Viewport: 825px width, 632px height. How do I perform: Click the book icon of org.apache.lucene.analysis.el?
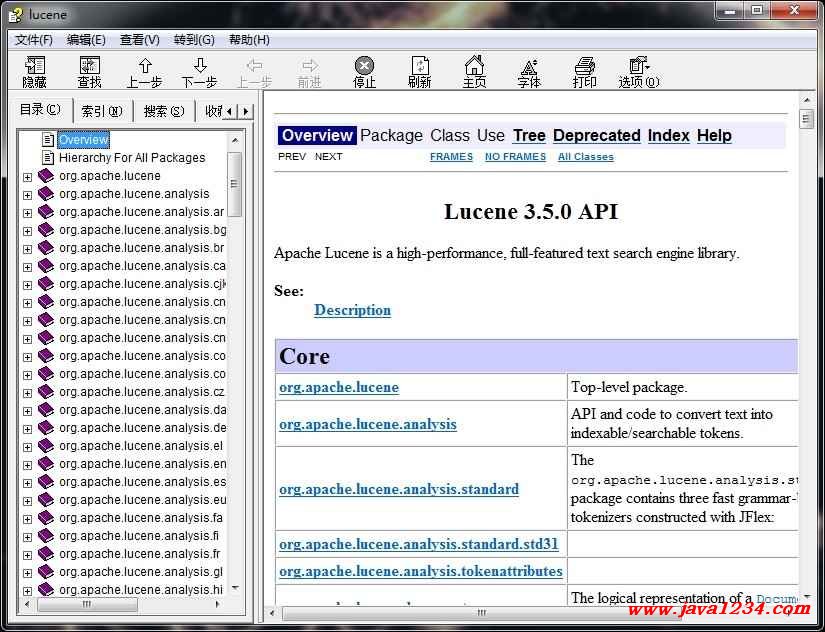[46, 446]
